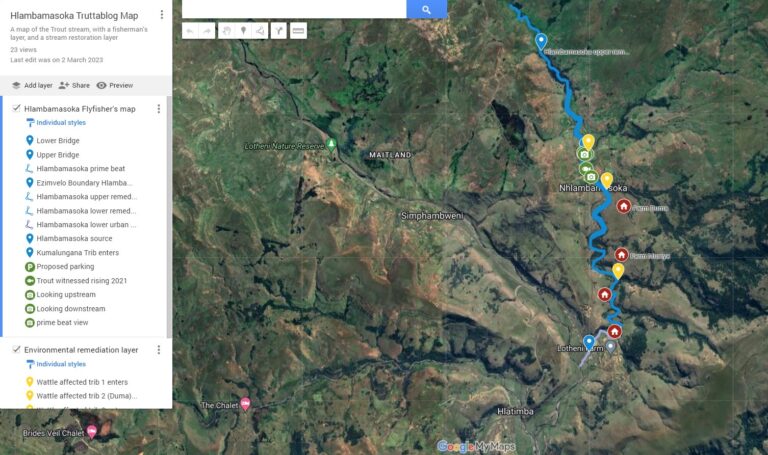Open Flyfisher's map layer options menu

click(x=158, y=109)
